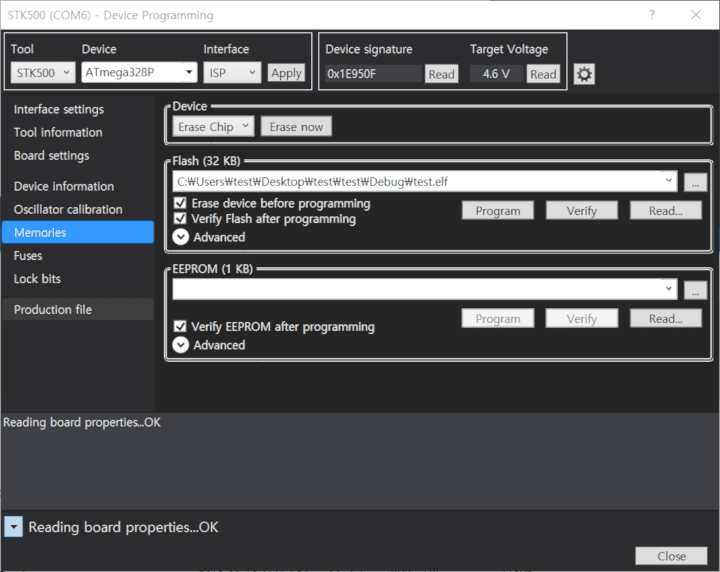Open the Production file page
This screenshot has height=572, width=720.
point(78,309)
